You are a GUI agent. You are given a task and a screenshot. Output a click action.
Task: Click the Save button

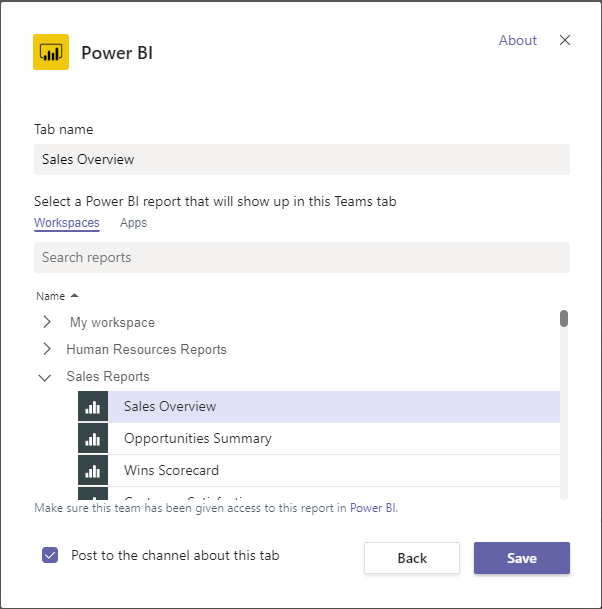(522, 558)
